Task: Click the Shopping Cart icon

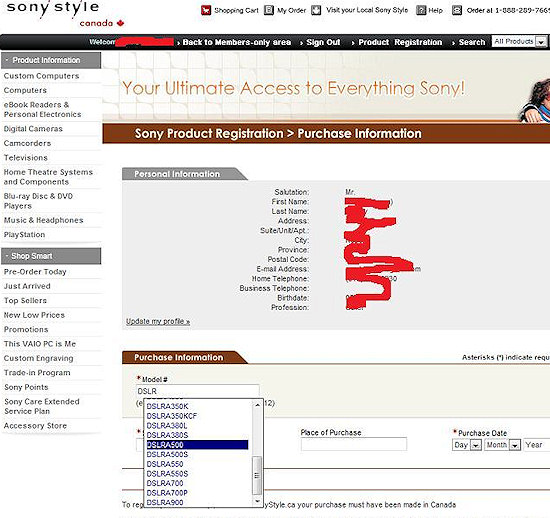Action: point(206,11)
